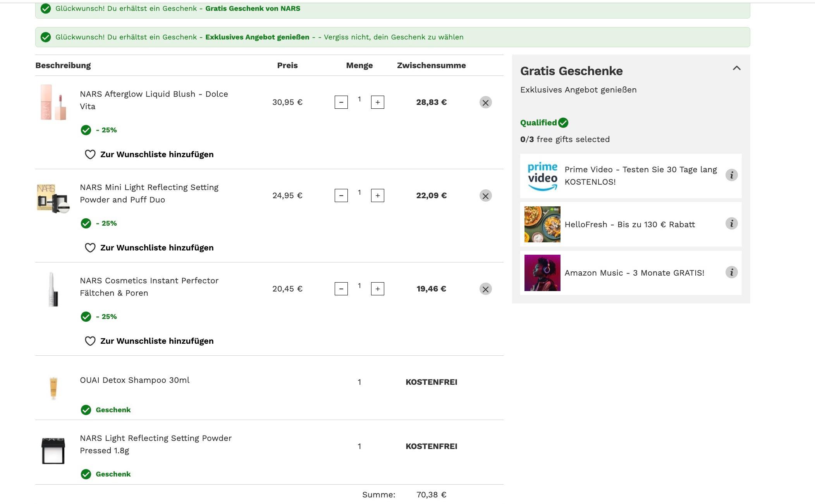
Task: Click the 30,95 € price
Action: 287,102
